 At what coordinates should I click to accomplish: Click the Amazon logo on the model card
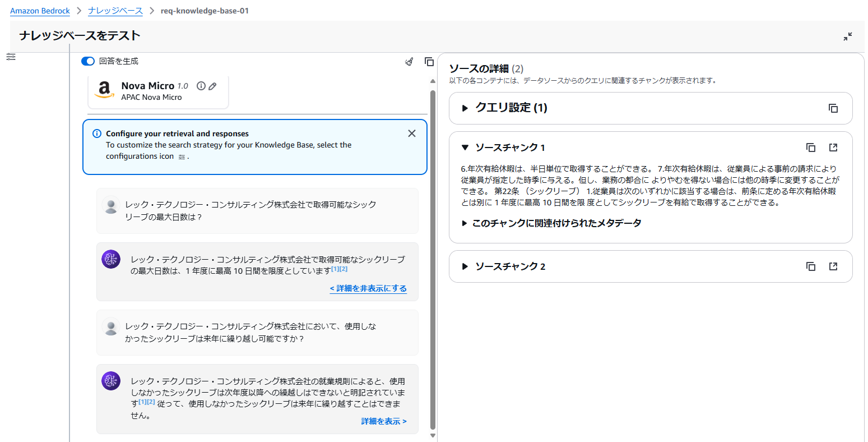pos(104,90)
